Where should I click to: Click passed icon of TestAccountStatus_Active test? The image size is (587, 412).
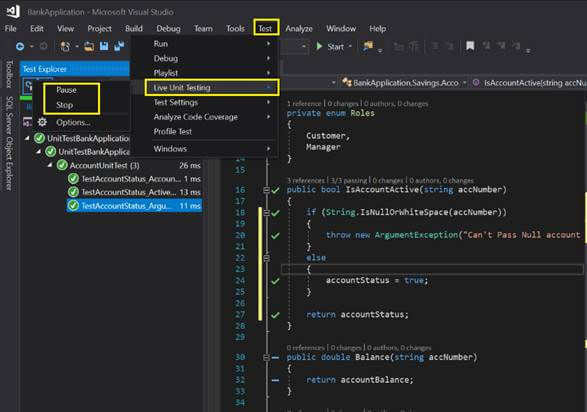(73, 192)
